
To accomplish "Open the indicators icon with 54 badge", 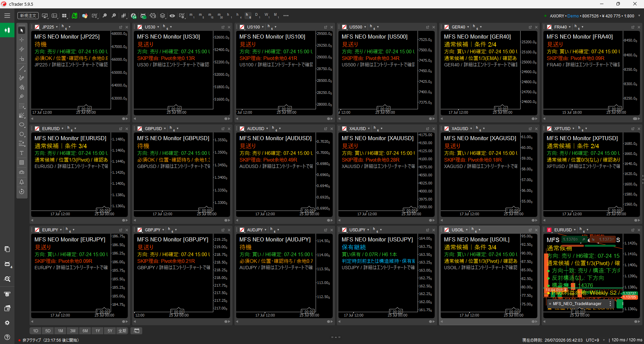I will (x=133, y=16).
